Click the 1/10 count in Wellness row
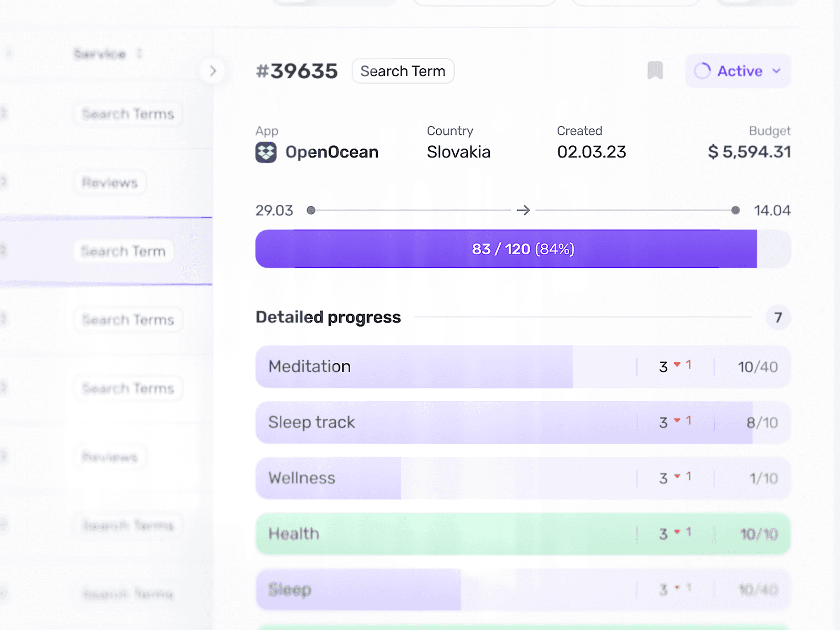Viewport: 840px width, 630px height. [764, 478]
